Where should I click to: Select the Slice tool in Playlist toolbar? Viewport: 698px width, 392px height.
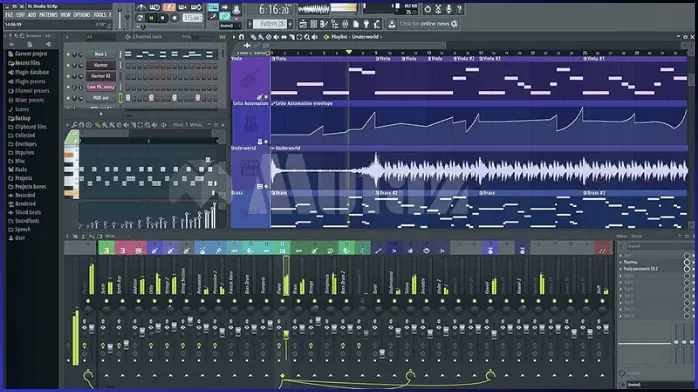292,37
